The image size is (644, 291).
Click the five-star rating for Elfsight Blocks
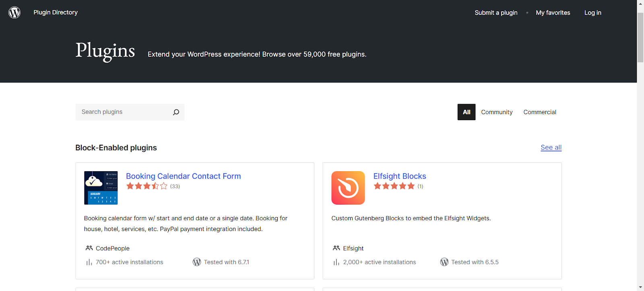pyautogui.click(x=394, y=186)
